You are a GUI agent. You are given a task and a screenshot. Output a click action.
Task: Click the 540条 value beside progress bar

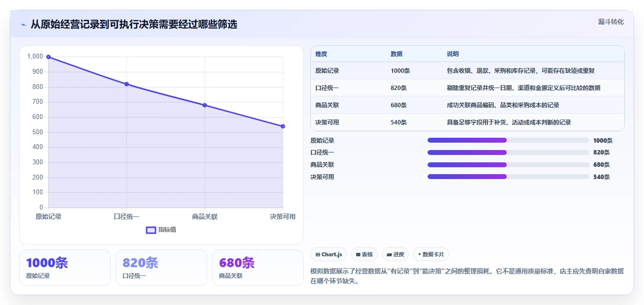pos(601,177)
